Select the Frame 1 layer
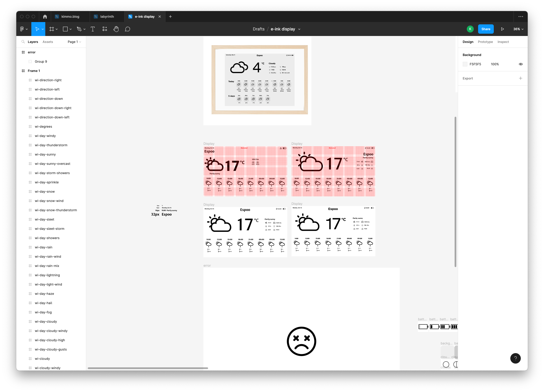The image size is (544, 392). pyautogui.click(x=51, y=71)
